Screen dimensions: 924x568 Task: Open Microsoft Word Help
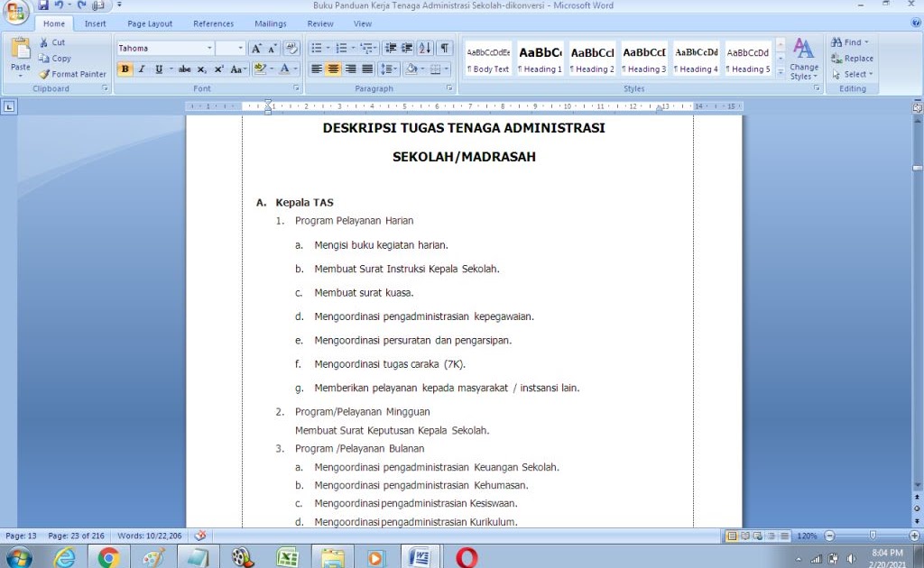(916, 23)
